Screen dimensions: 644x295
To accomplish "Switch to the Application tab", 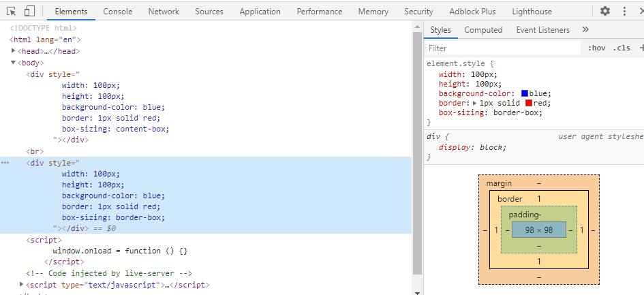I will 260,12.
